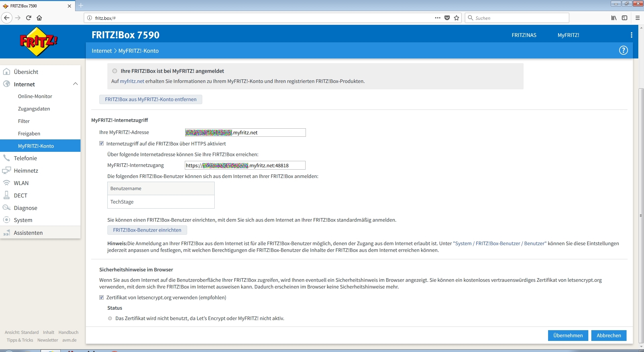Click the FRITZ! logo
This screenshot has height=352, width=644.
39,42
